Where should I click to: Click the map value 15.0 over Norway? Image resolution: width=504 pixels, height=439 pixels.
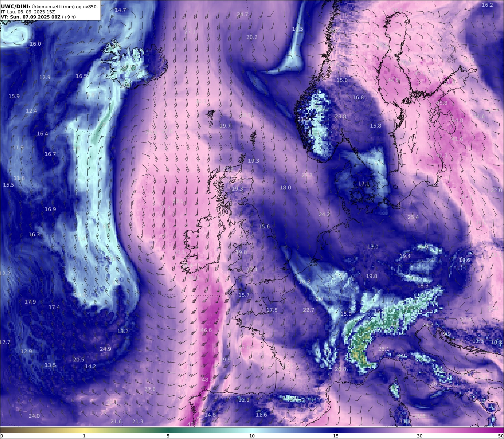[x=342, y=80]
